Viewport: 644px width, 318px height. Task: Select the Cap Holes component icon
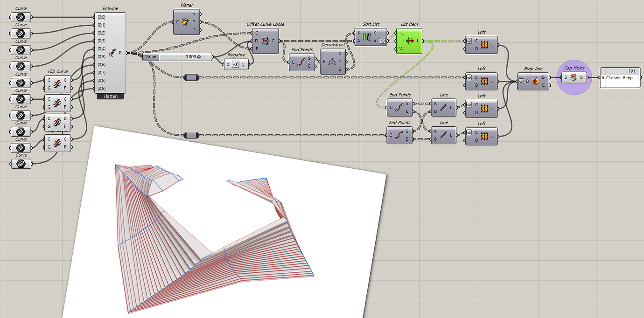tap(573, 77)
